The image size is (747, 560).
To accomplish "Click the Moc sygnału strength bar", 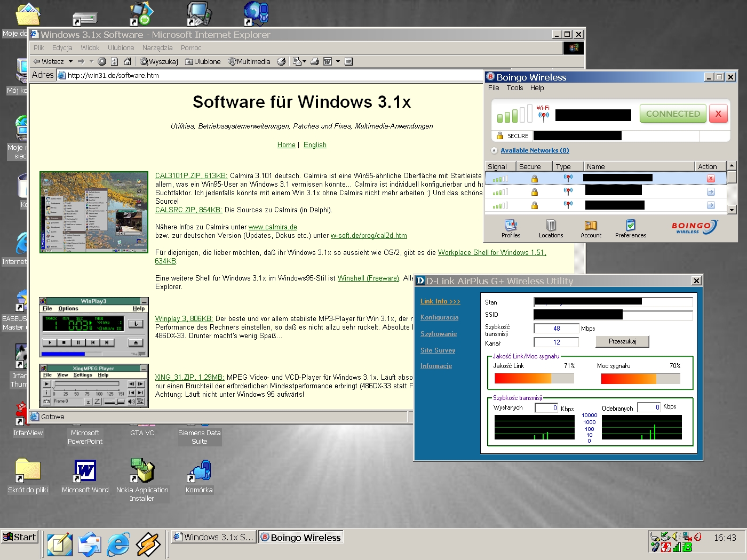I will click(x=640, y=379).
